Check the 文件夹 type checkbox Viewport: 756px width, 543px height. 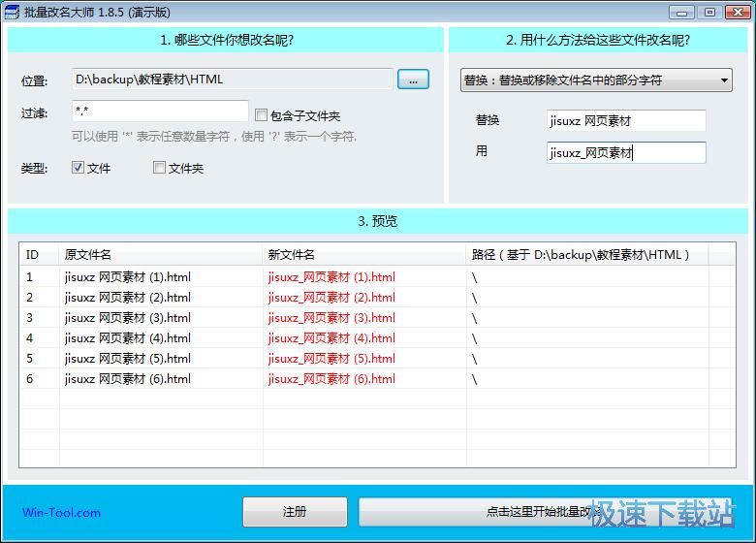pos(159,167)
